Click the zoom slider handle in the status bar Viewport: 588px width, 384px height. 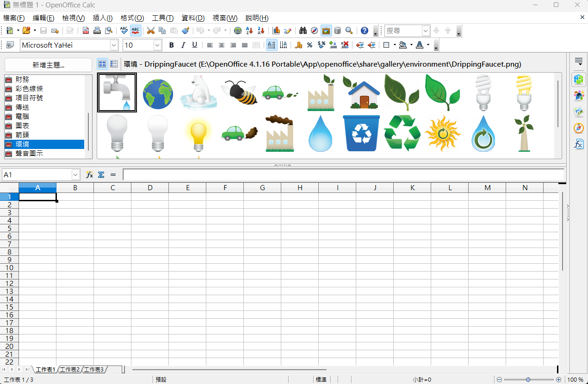pos(528,380)
